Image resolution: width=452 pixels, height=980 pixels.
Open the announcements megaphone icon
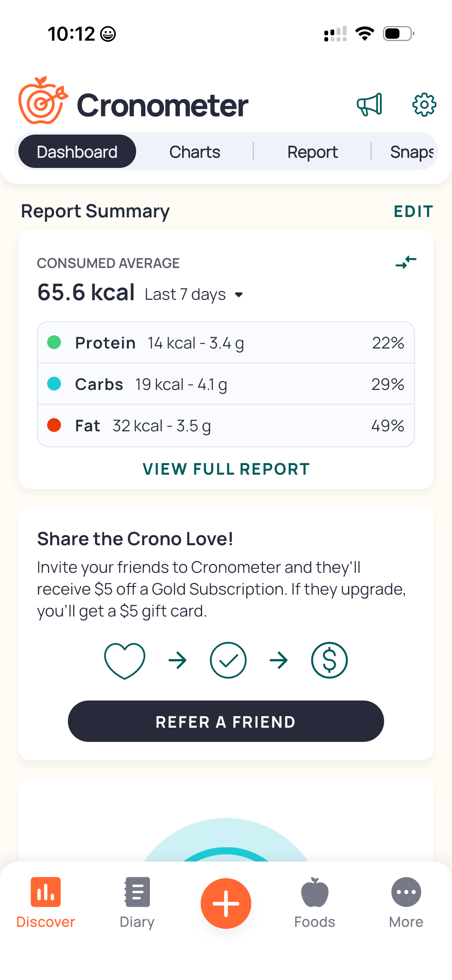point(369,104)
